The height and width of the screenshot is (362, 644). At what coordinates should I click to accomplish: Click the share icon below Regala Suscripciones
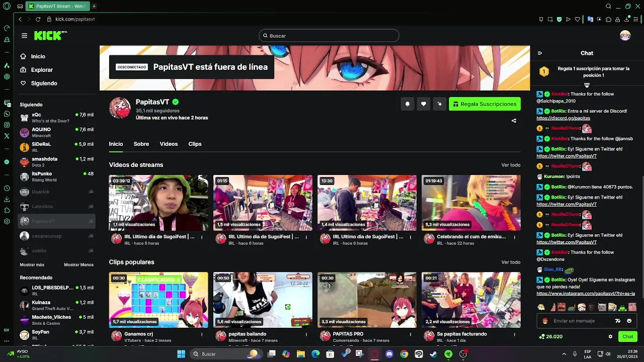514,121
